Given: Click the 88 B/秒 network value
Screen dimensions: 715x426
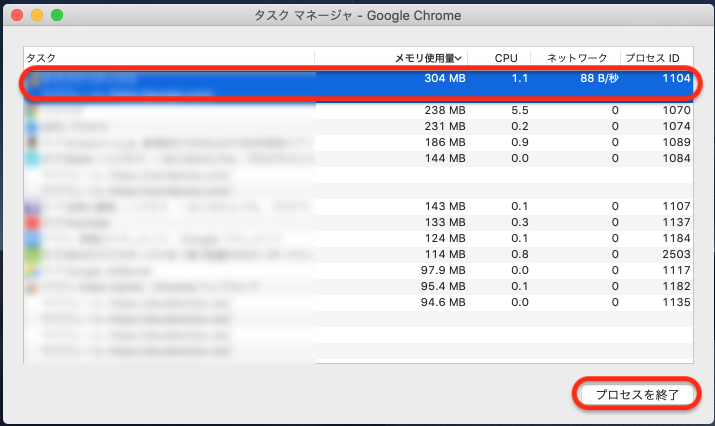Looking at the screenshot, I should 599,78.
